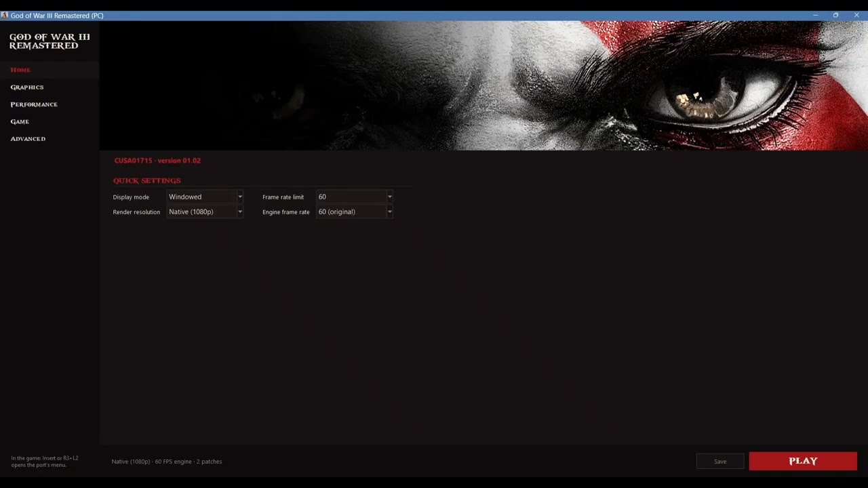Viewport: 868px width, 488px height.
Task: Click the 'CUSA01715 · version 01.02' text
Action: [x=157, y=161]
